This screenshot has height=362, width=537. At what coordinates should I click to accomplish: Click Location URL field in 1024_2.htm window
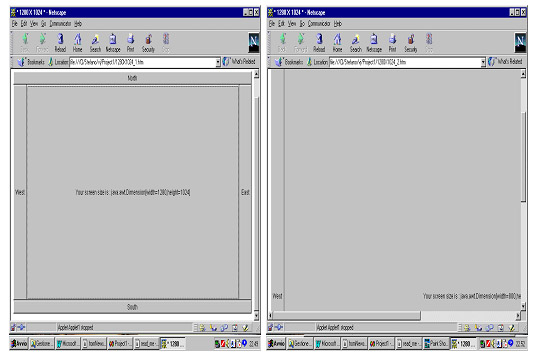[x=405, y=62]
